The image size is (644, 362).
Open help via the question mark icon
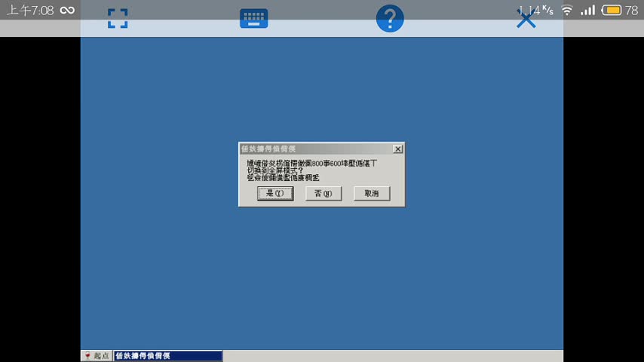pos(390,19)
